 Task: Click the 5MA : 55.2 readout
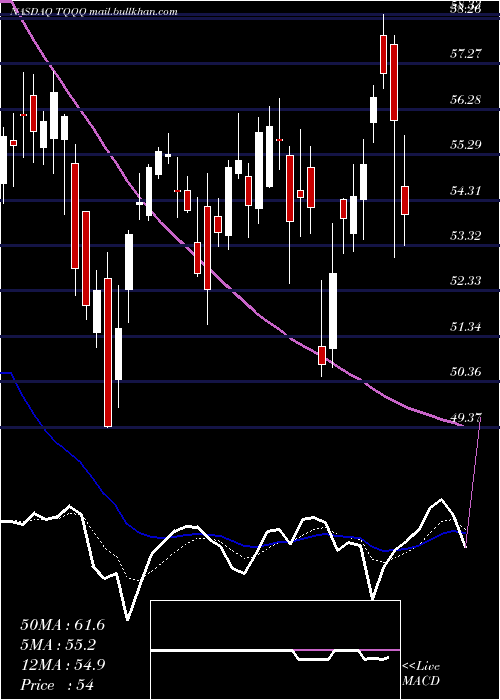(x=58, y=645)
